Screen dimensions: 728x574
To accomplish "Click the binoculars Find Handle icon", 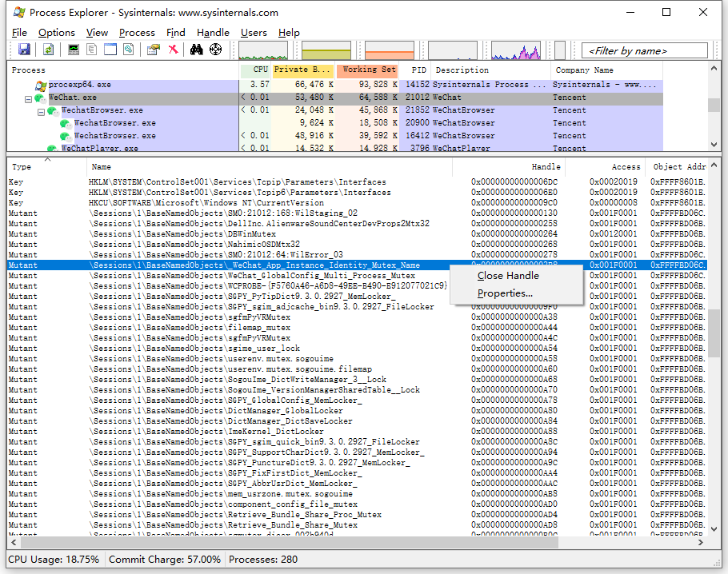I will (196, 50).
